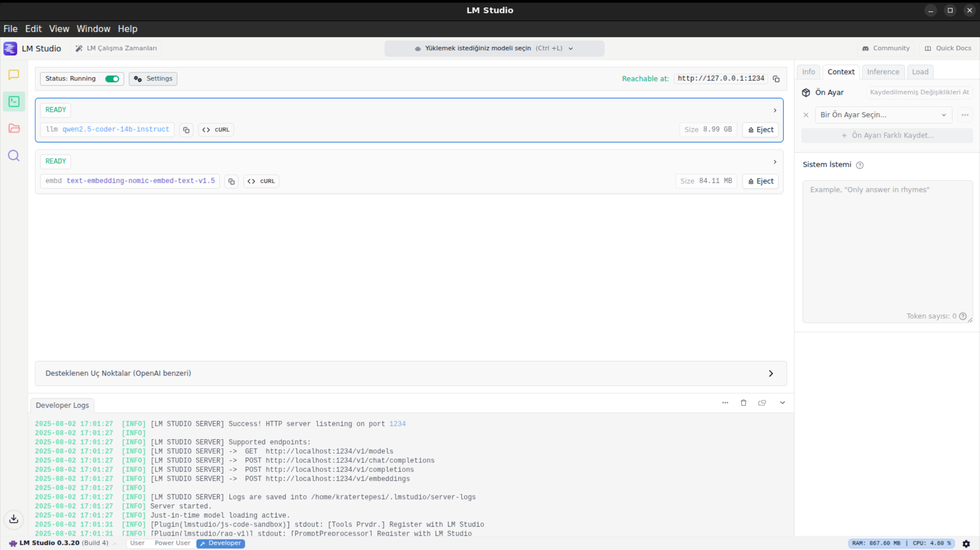Switch to User mode
This screenshot has height=550, width=980.
pos(137,543)
